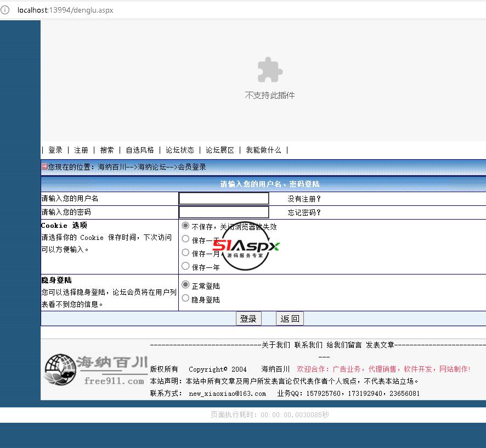486x448 pixels.
Task: Select 保存一年 cookie option
Action: pyautogui.click(x=185, y=266)
